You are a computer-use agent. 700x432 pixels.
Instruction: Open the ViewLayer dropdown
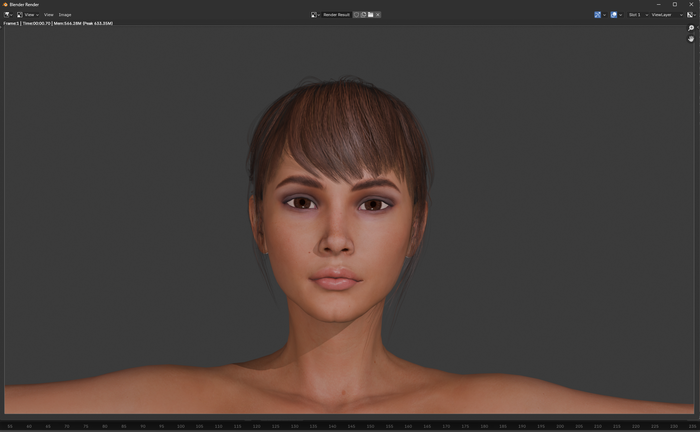(663, 15)
